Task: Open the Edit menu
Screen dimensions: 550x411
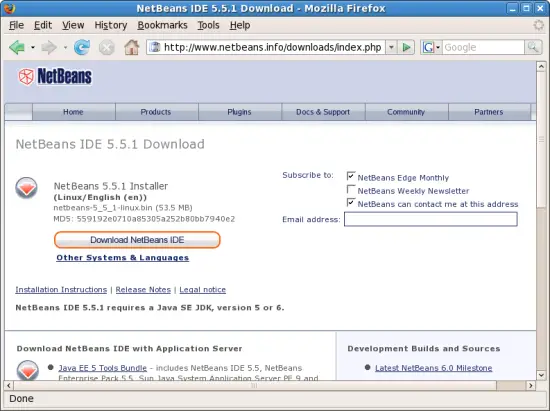Action: click(43, 25)
